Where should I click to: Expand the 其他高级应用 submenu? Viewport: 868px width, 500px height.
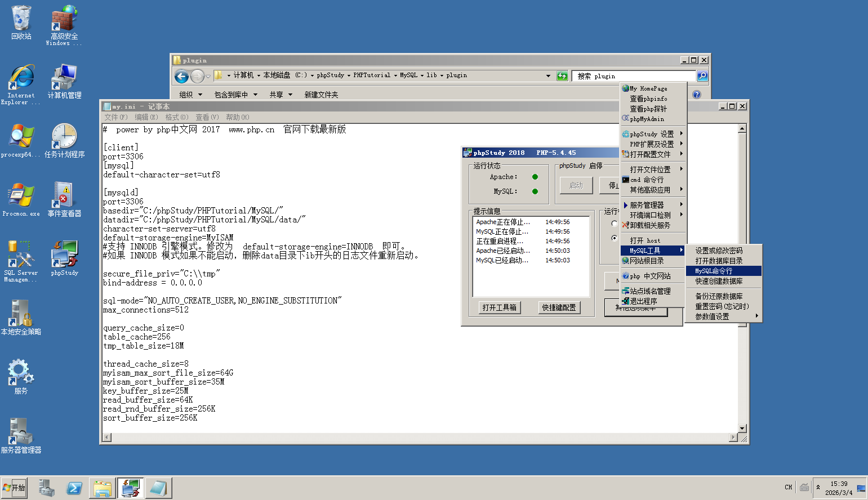click(653, 190)
